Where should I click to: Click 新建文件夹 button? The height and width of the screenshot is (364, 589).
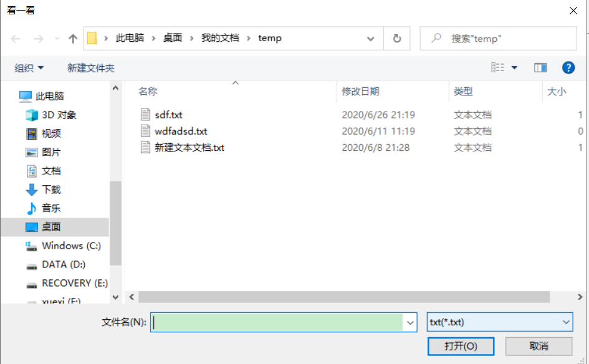[x=90, y=68]
